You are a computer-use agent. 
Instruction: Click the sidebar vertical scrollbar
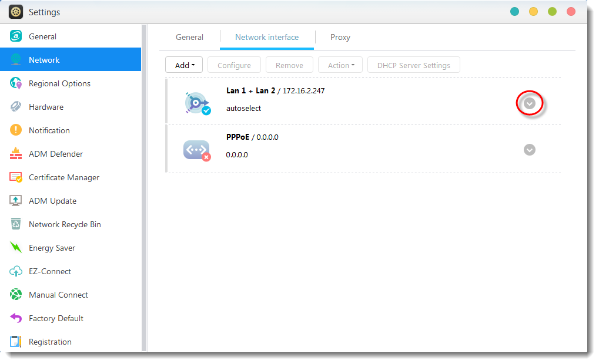(144, 188)
